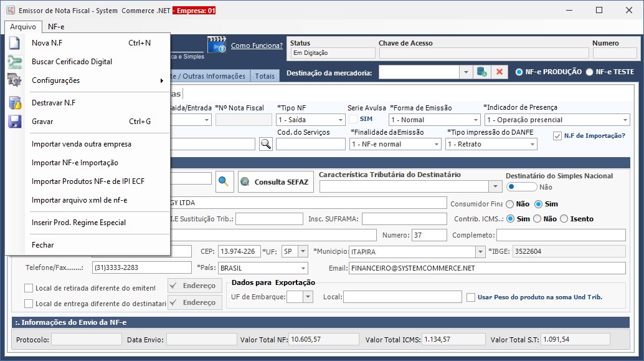Toggle the Destinatário do Simples Nacional switch
The image size is (644, 361).
[521, 186]
